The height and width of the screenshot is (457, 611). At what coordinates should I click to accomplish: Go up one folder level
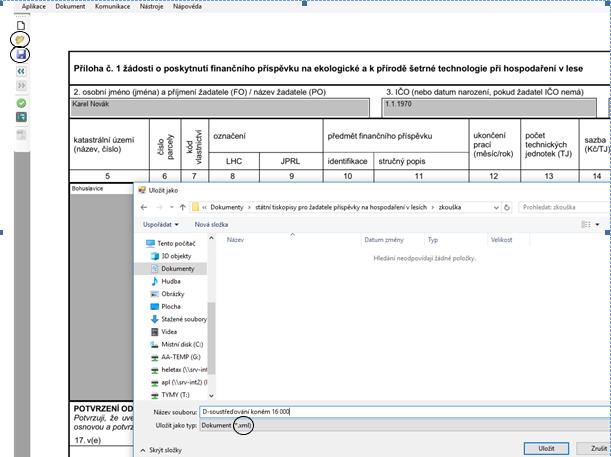point(182,207)
